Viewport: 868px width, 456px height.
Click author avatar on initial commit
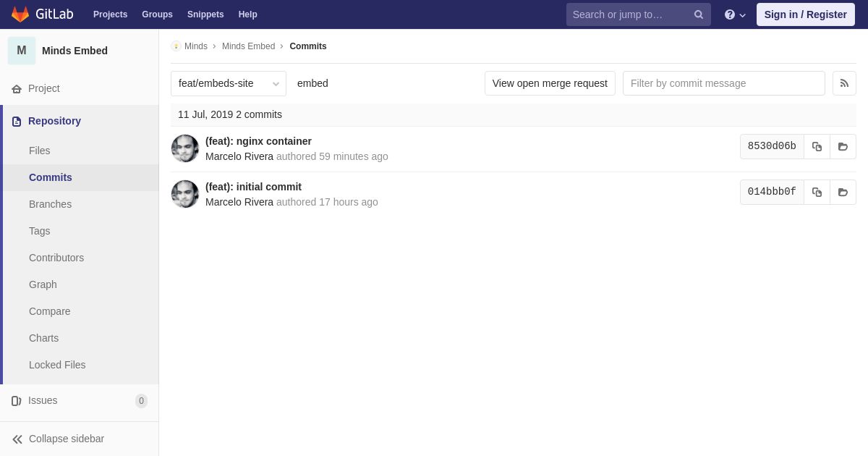[x=185, y=194]
